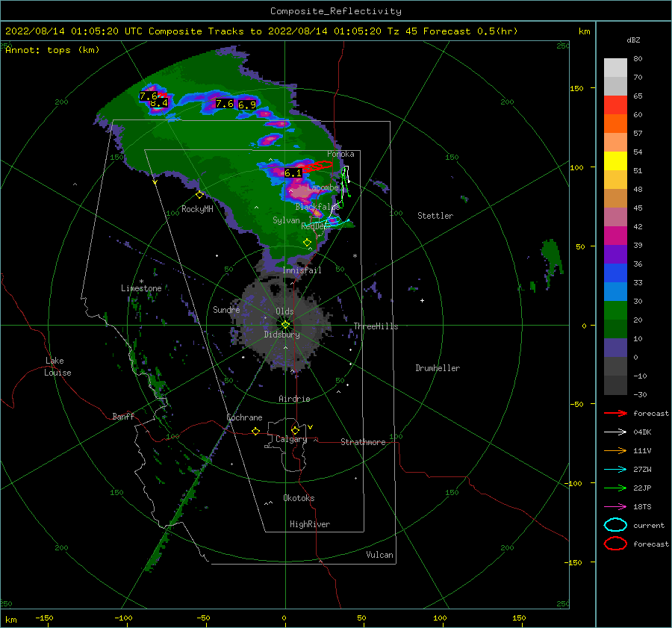Select the white 04DK track arrow
The width and height of the screenshot is (672, 628).
[x=615, y=432]
